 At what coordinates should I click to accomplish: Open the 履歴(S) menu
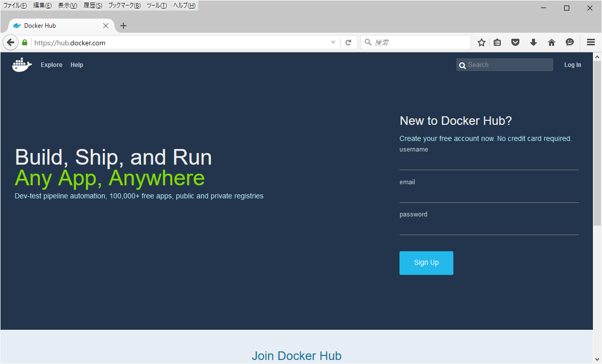point(93,6)
